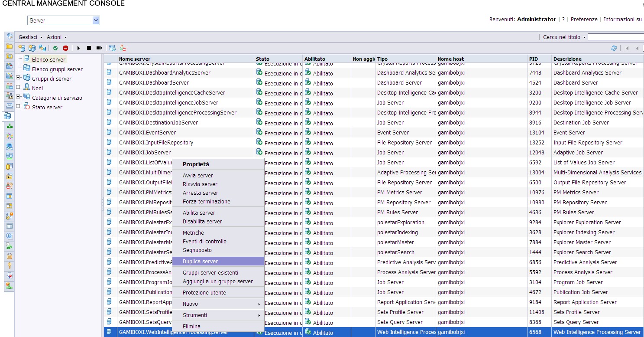Click the create server group icon

(32, 48)
